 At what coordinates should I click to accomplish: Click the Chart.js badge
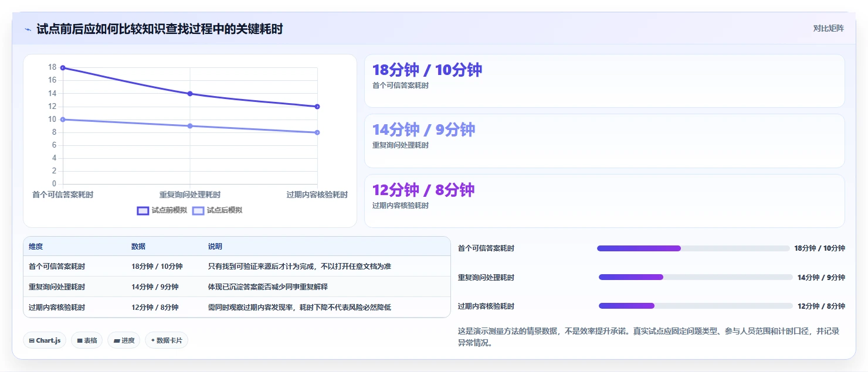pyautogui.click(x=45, y=340)
